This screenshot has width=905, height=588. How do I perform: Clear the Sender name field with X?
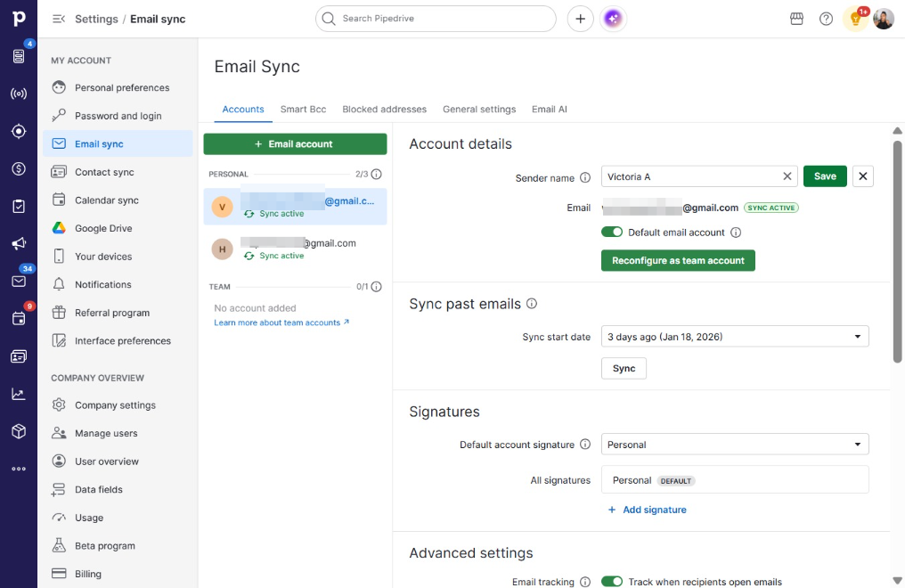[x=787, y=176]
